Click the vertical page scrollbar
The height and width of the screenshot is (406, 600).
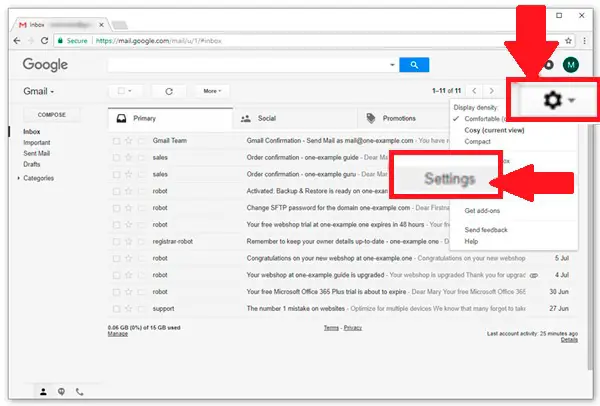(x=589, y=247)
